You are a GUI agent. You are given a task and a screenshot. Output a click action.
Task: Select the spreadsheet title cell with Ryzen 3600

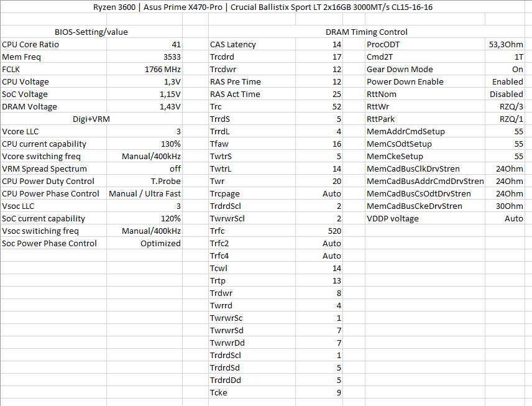[x=263, y=7]
